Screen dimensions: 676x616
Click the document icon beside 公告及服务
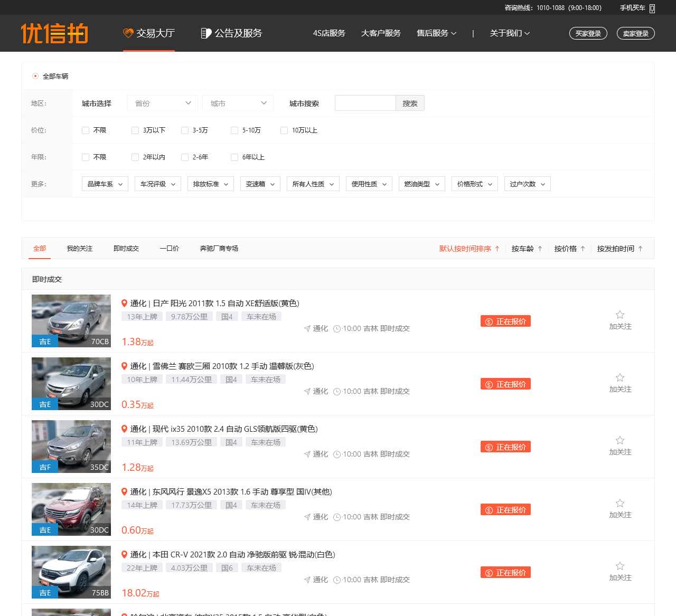pos(206,33)
